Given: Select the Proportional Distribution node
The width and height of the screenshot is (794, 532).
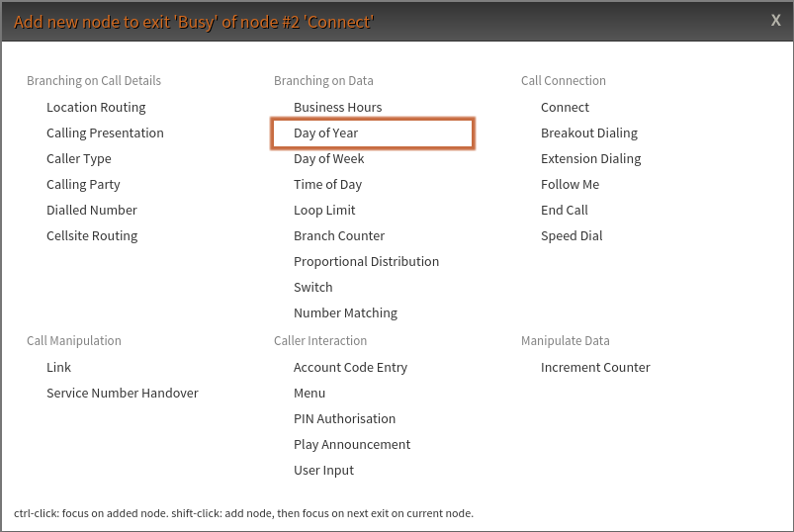Looking at the screenshot, I should (366, 261).
